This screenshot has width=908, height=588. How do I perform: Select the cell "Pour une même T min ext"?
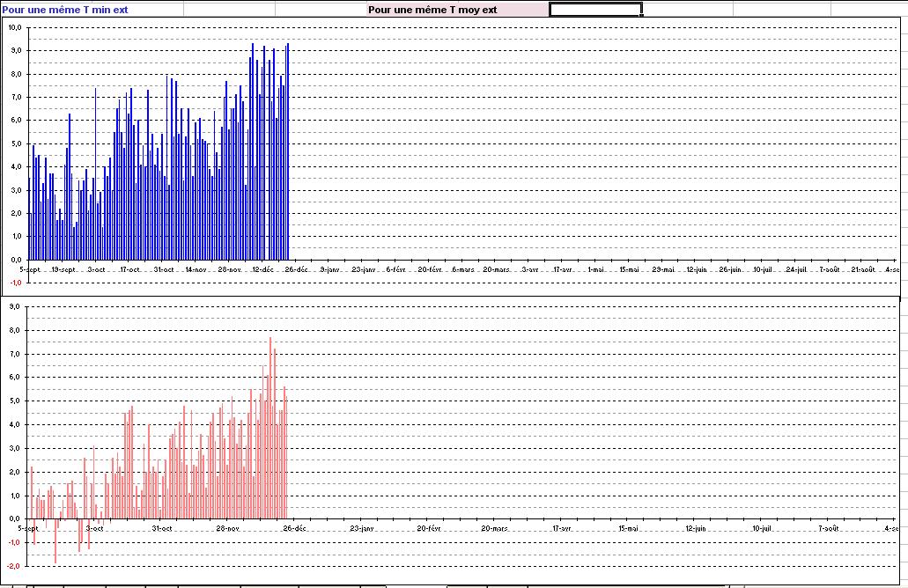92,10
